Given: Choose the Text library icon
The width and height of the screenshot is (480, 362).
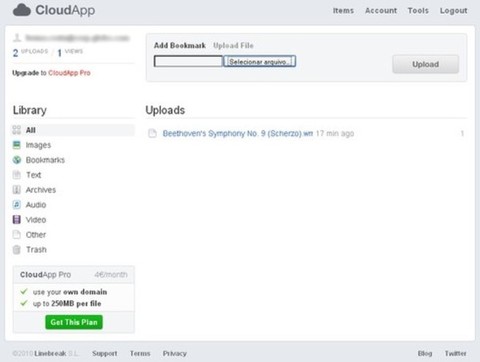Looking at the screenshot, I should [x=17, y=175].
